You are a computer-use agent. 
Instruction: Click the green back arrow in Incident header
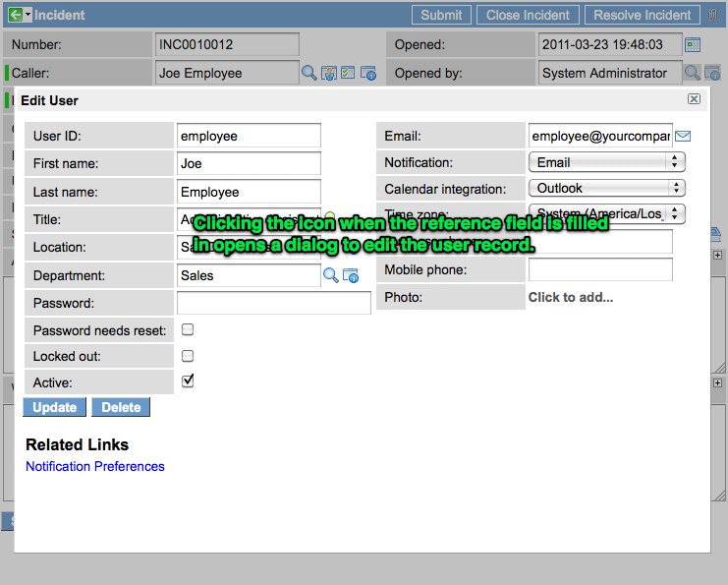(x=15, y=15)
